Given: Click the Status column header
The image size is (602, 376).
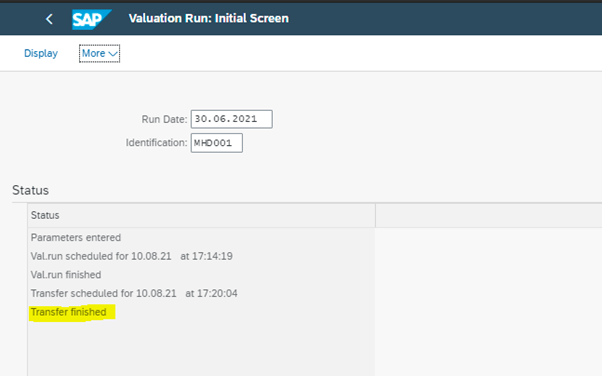Looking at the screenshot, I should (201, 215).
